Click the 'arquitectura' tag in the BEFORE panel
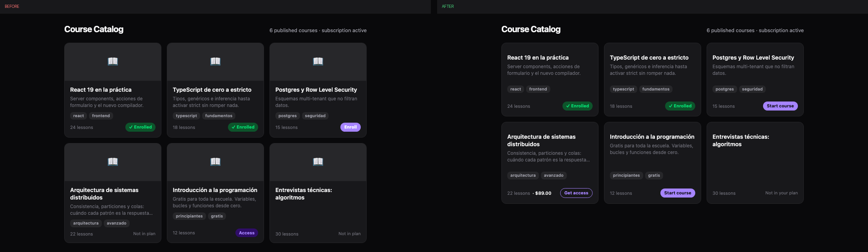The image size is (868, 252). tap(86, 223)
